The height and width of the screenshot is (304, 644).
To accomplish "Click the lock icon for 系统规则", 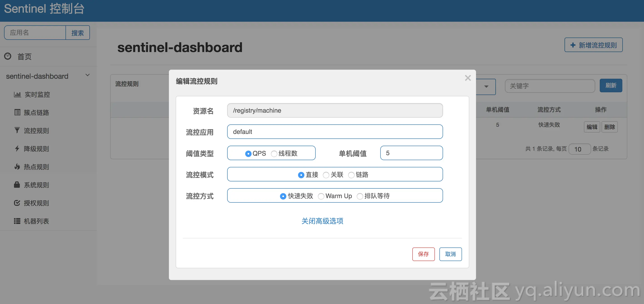I will (x=17, y=185).
